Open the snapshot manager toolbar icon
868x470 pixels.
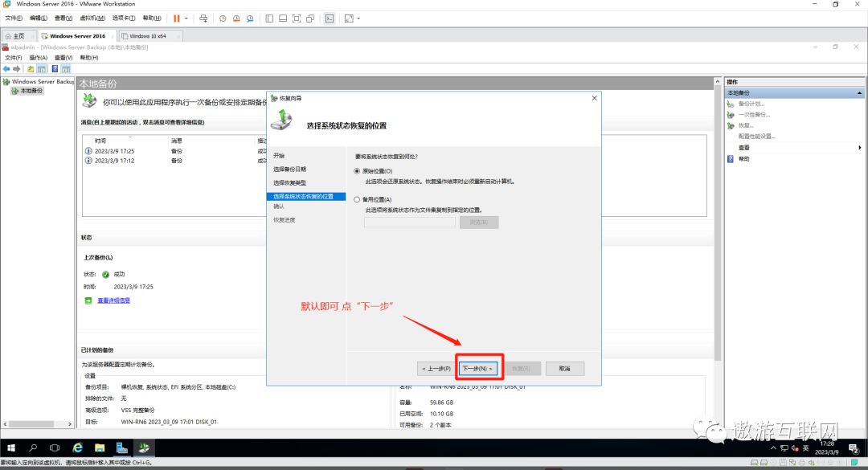250,18
